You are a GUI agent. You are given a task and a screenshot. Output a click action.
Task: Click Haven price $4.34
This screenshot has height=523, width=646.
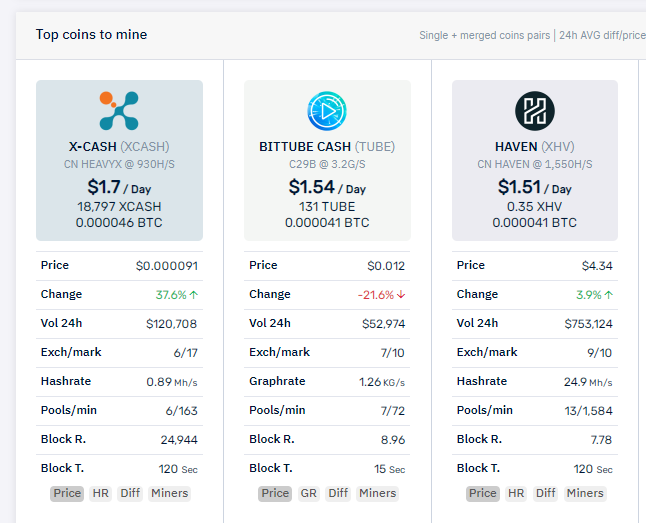pos(597,266)
